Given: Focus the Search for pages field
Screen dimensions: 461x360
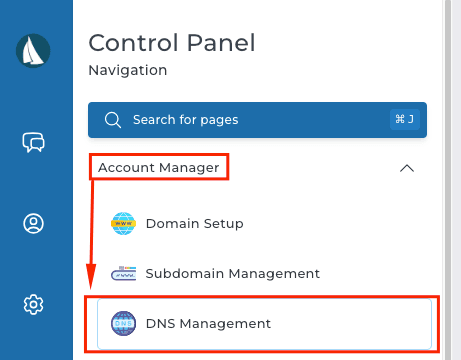Looking at the screenshot, I should coord(257,120).
